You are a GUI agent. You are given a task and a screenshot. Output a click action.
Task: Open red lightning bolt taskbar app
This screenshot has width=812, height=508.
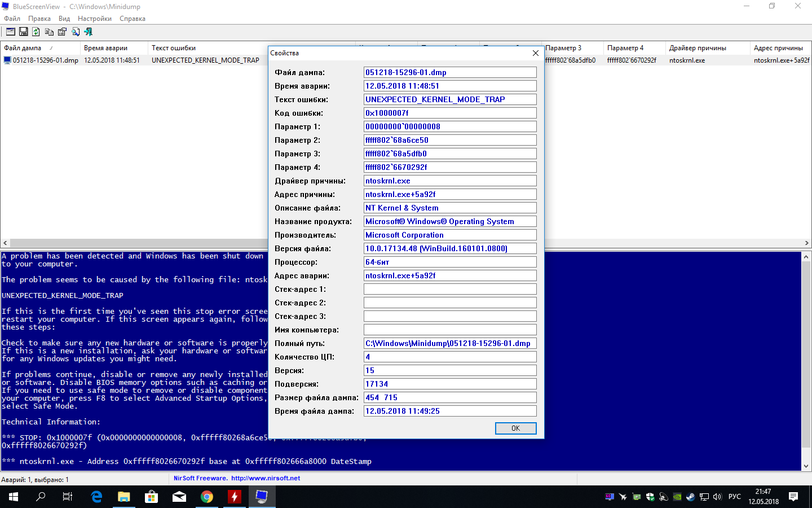point(234,497)
